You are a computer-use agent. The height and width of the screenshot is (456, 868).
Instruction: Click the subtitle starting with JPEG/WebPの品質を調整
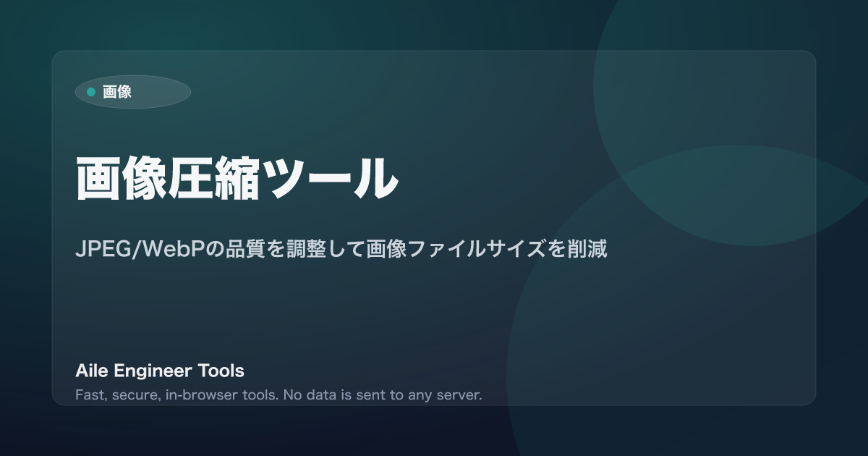[x=341, y=249]
